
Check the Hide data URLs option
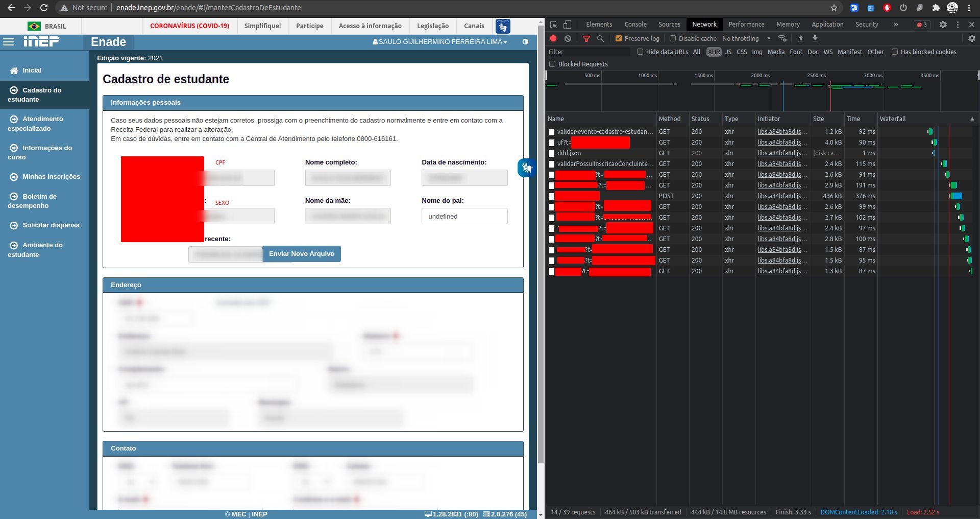click(x=640, y=52)
